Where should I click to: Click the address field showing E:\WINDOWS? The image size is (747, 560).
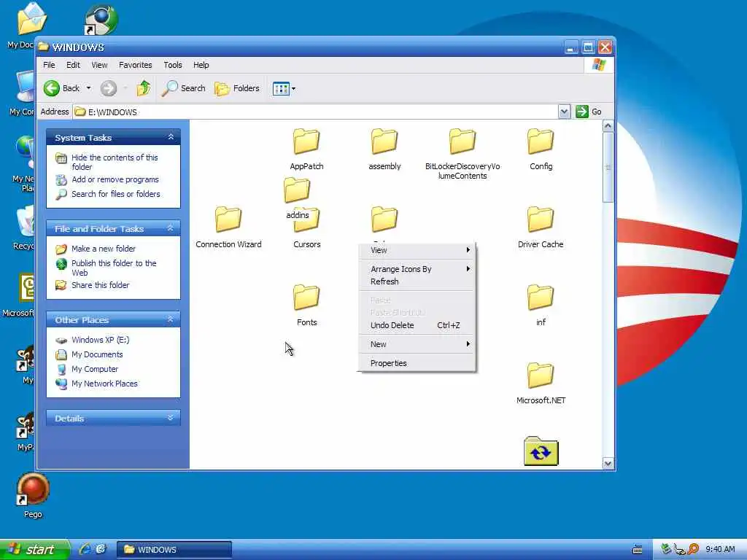(316, 112)
